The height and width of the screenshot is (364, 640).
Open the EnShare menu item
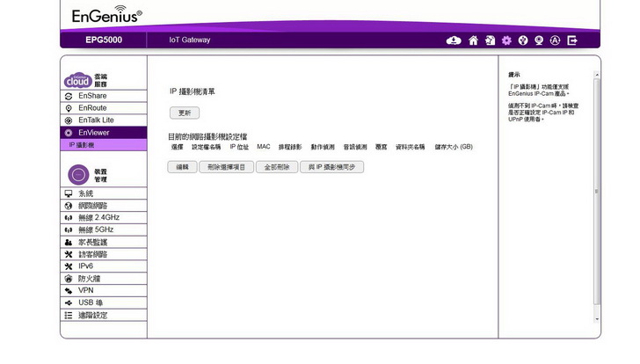coord(92,95)
